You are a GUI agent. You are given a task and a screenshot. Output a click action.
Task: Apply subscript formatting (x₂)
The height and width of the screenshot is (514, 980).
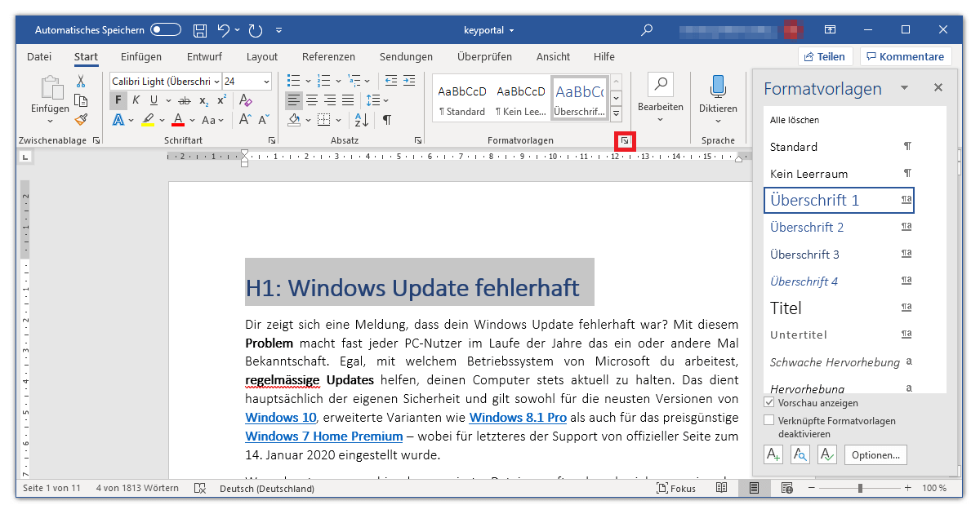point(204,100)
